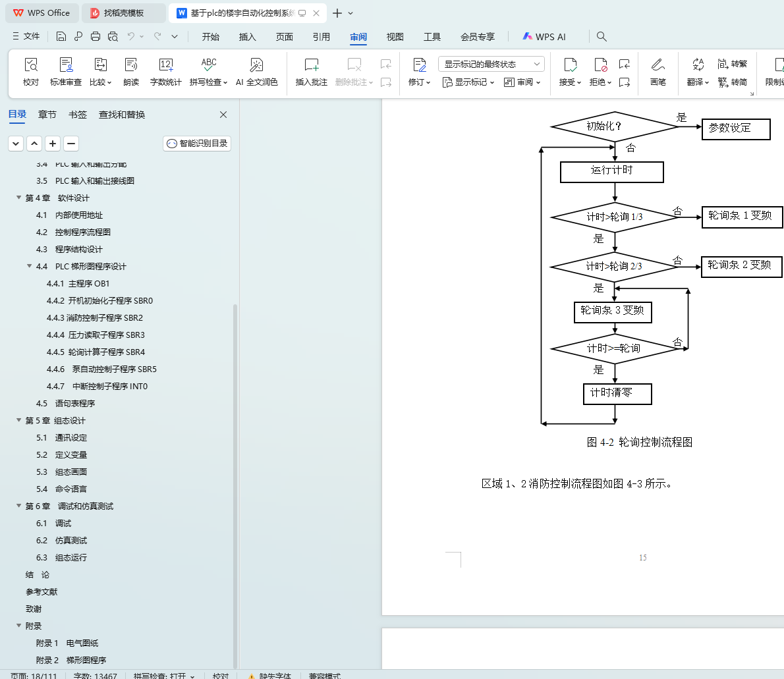The image size is (784, 679).
Task: Switch to 视图 ribbon tab
Action: [x=395, y=36]
